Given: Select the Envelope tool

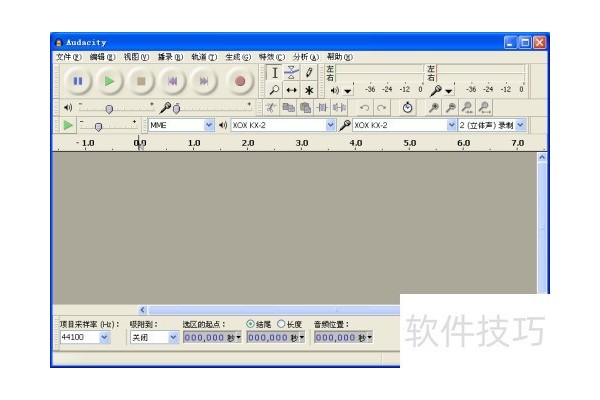Looking at the screenshot, I should point(292,73).
